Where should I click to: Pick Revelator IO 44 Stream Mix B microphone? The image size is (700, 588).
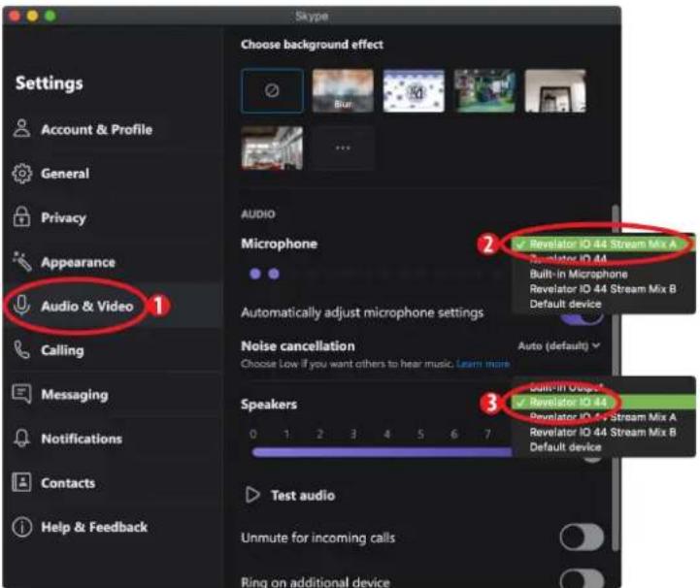click(603, 289)
